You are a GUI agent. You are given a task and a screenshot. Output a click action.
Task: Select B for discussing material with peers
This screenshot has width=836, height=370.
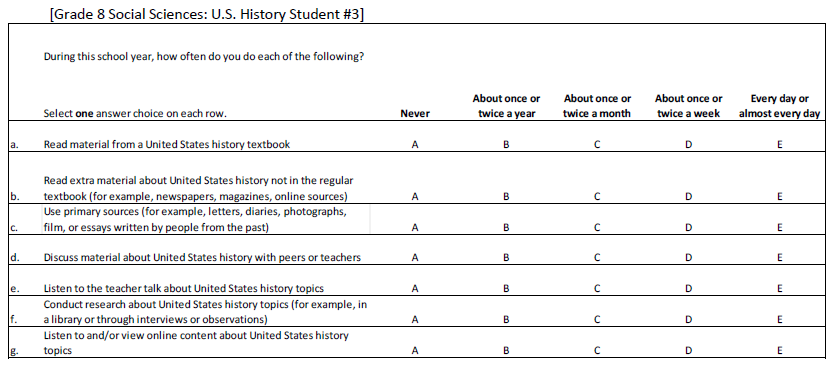click(x=506, y=258)
